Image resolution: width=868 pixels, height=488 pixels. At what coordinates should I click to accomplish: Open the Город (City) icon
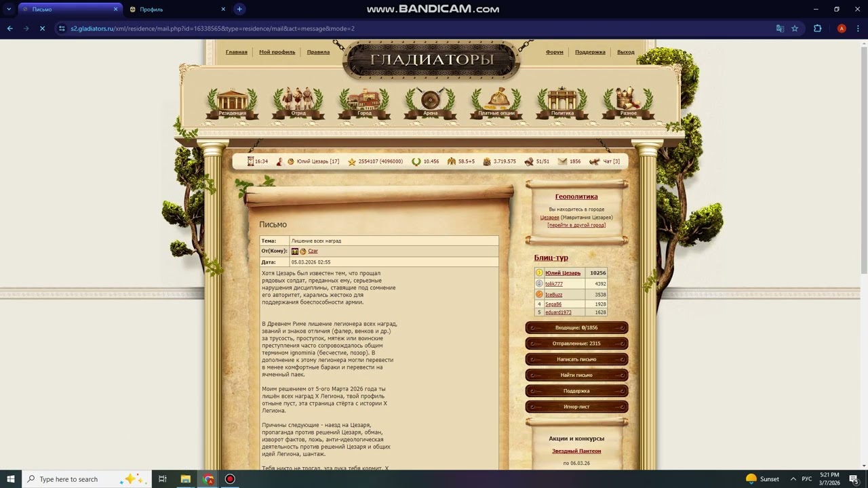point(364,103)
